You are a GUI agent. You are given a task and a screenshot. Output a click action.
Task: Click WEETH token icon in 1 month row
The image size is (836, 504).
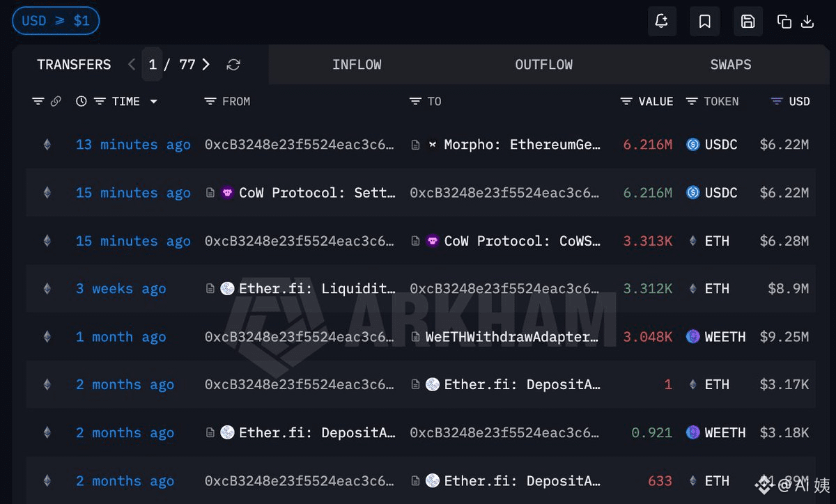[x=692, y=337]
